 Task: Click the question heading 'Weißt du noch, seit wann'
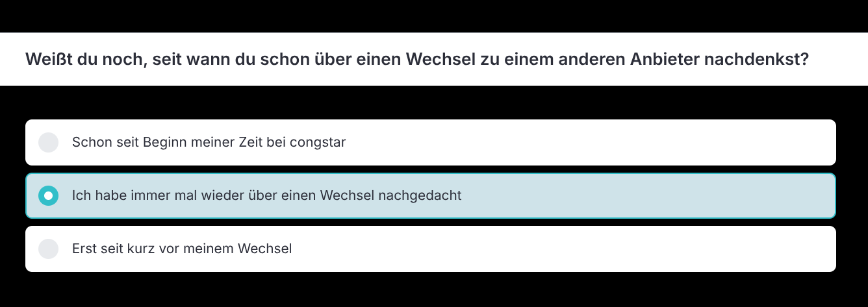[x=416, y=59]
